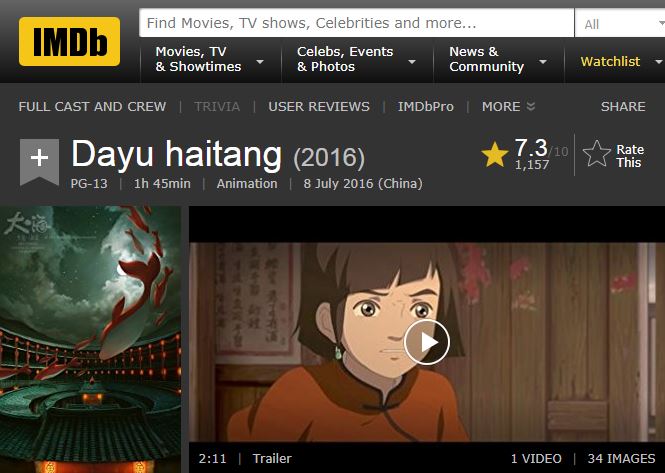Click the empty Rate This star
This screenshot has width=665, height=473.
coord(596,154)
